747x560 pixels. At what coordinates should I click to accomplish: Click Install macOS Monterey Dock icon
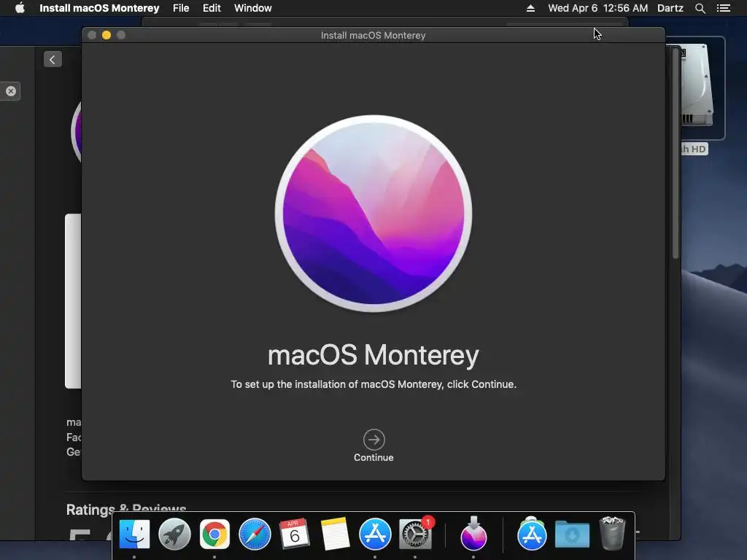point(473,533)
